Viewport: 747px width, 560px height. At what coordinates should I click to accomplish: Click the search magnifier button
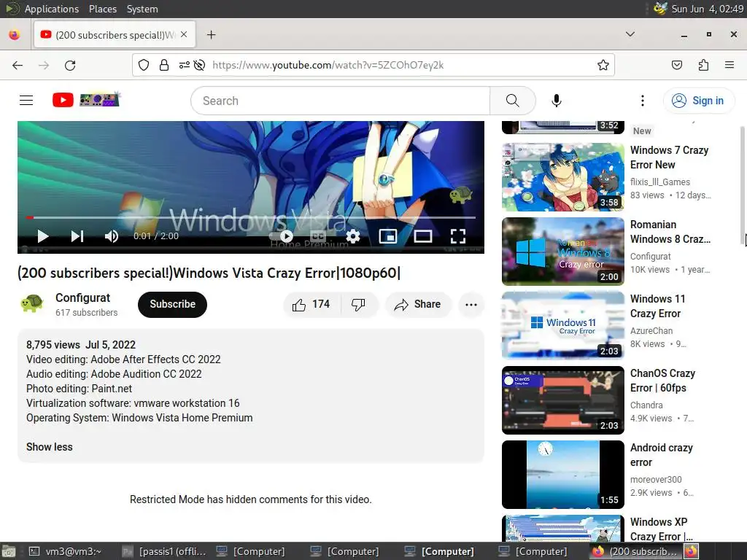[513, 101]
